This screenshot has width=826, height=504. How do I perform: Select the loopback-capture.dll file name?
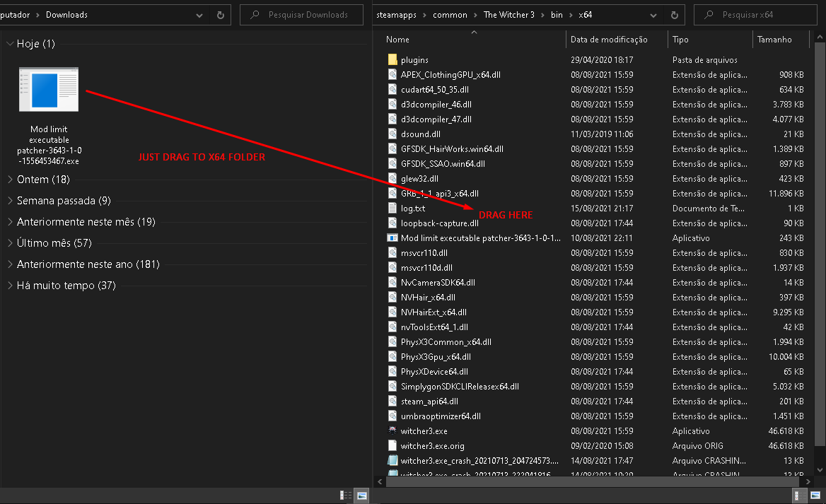pyautogui.click(x=439, y=223)
